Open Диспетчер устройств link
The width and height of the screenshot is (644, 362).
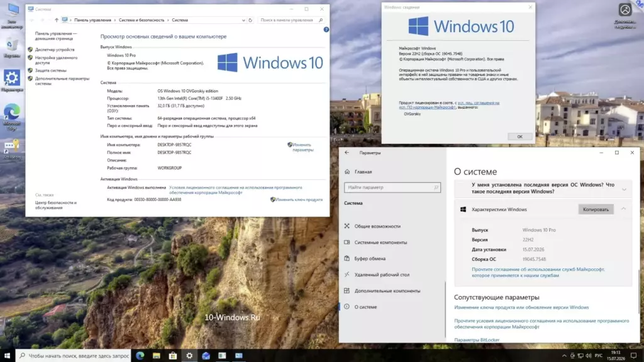click(55, 50)
